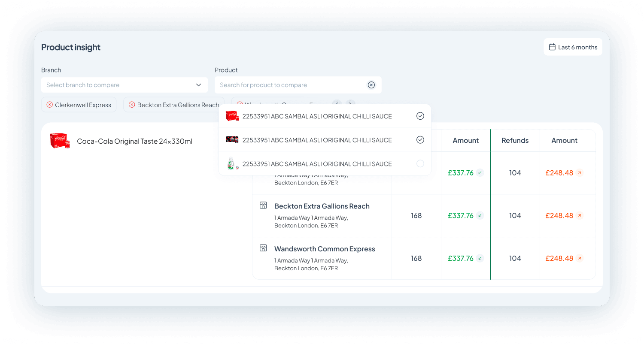Select the chilli sauce option beside the green bottle

point(325,164)
